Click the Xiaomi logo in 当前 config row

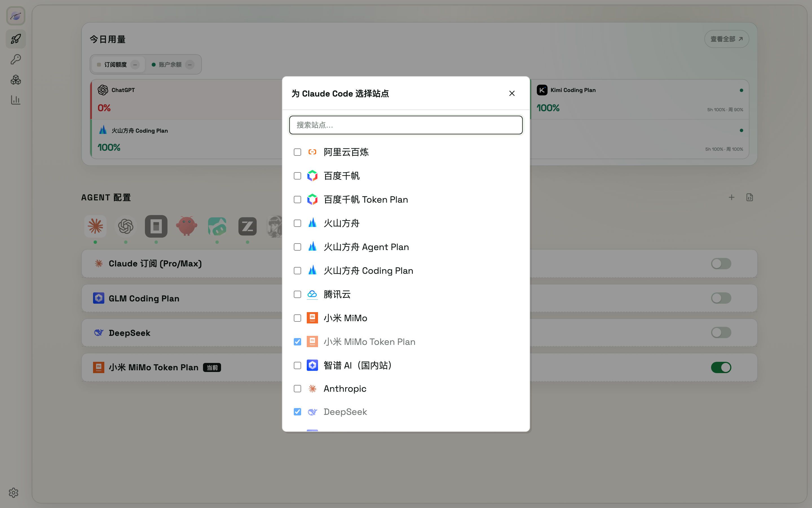click(x=99, y=367)
